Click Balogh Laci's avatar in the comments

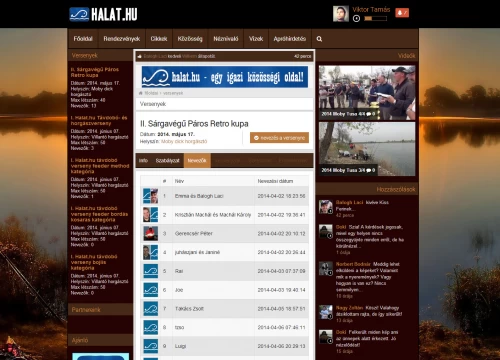point(326,207)
